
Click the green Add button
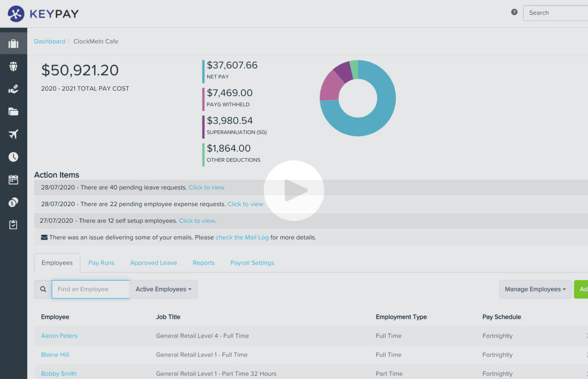tap(581, 289)
